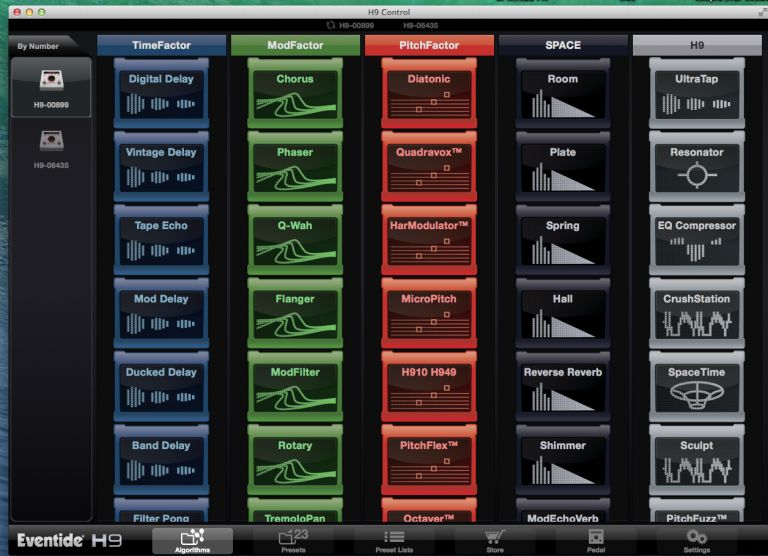Go to the Preset Lists tab

(394, 541)
